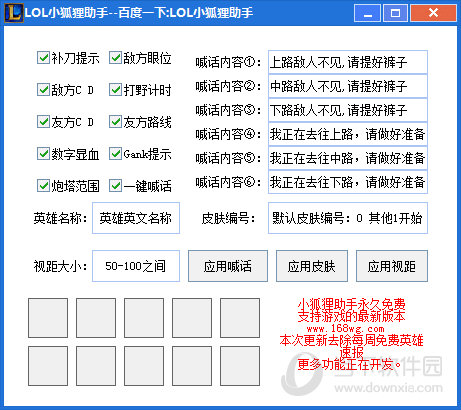461x410 pixels.
Task: Click the 视距大小 input box
Action: 136,266
